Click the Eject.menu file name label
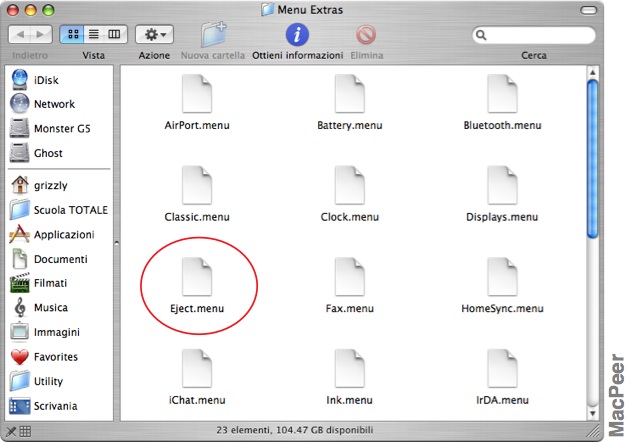629x442 pixels. click(197, 308)
